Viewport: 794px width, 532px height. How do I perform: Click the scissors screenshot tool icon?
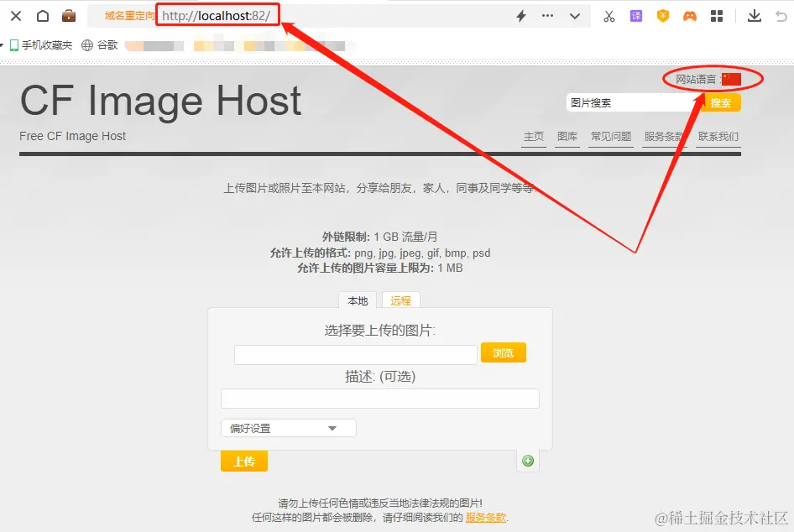[x=609, y=16]
